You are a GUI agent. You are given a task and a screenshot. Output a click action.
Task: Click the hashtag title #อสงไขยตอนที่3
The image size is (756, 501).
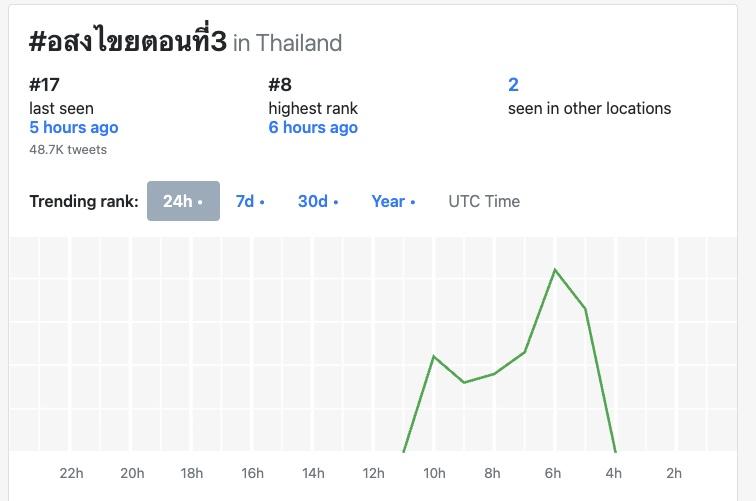point(128,41)
